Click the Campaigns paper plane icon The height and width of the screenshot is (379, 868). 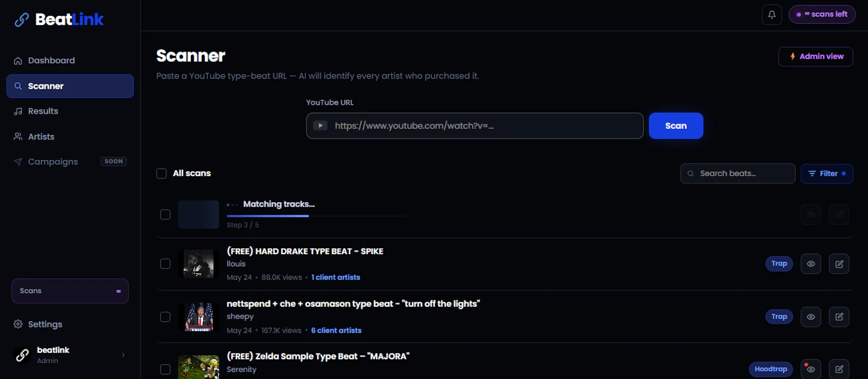(18, 162)
